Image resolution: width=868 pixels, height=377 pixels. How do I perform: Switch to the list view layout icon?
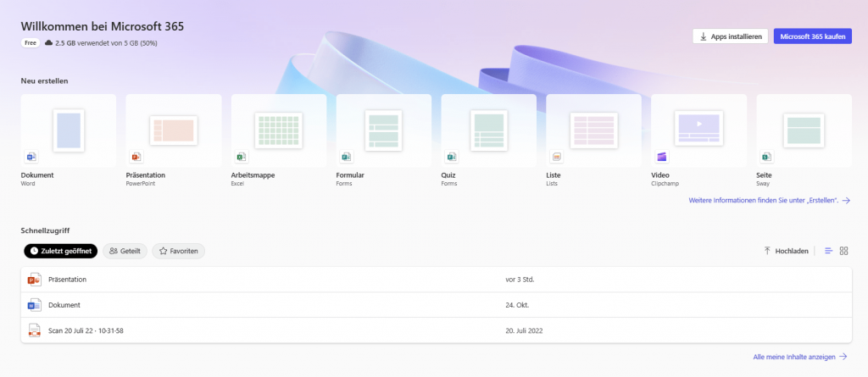coord(829,251)
